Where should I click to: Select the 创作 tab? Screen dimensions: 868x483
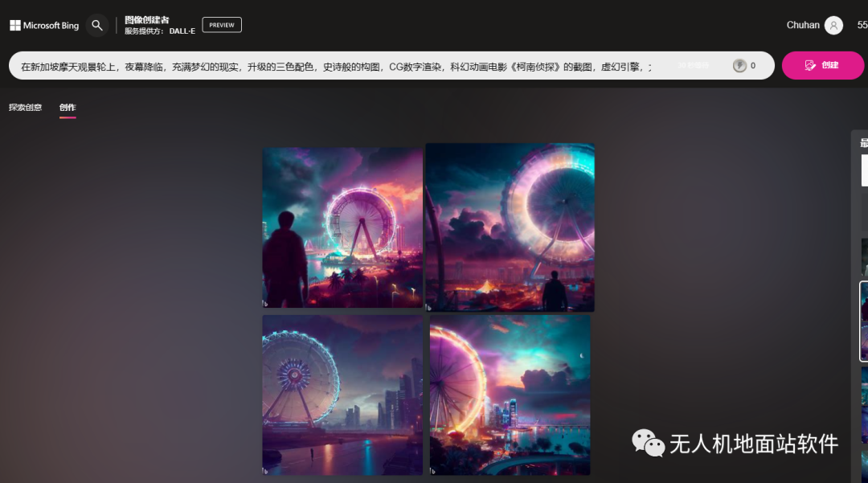click(x=68, y=108)
